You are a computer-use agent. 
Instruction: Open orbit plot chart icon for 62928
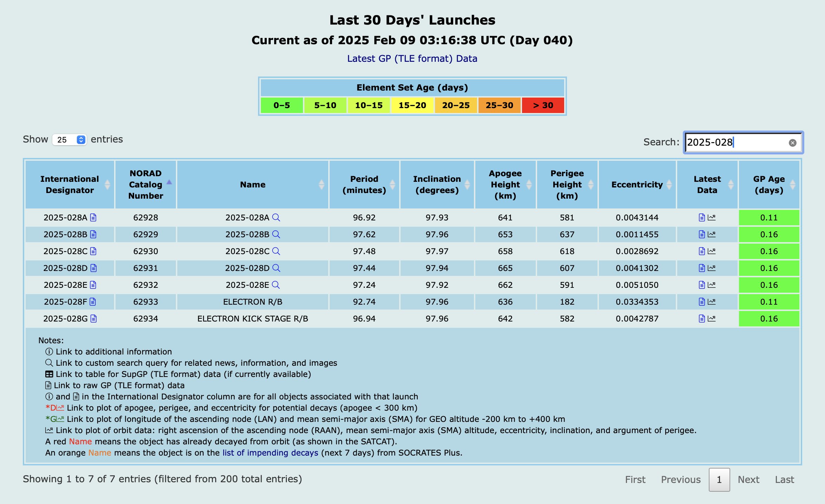click(712, 218)
